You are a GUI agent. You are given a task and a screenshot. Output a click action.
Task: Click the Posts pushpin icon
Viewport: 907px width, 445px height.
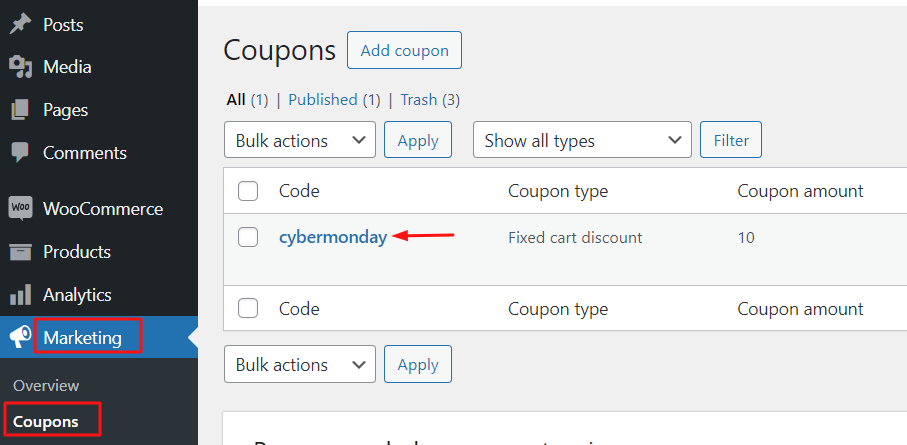coord(20,24)
